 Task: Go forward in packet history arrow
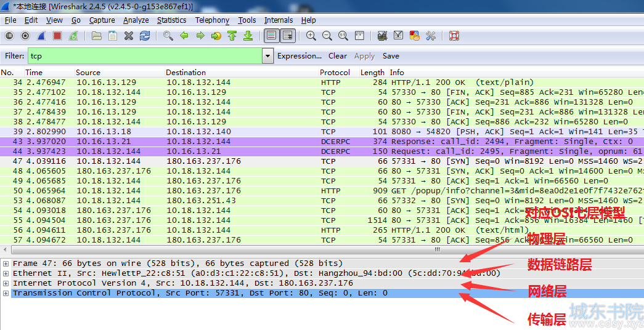(x=200, y=36)
